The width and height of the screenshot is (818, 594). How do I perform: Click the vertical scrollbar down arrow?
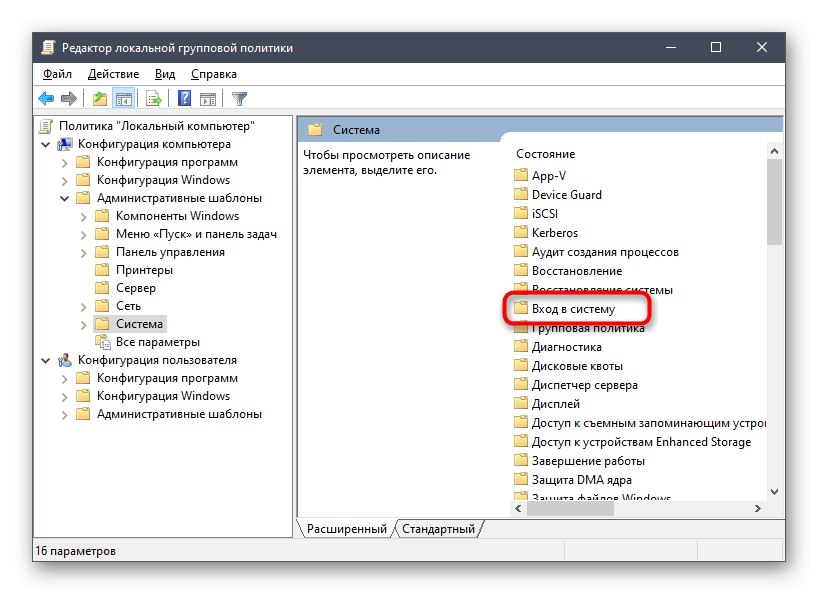pos(775,491)
